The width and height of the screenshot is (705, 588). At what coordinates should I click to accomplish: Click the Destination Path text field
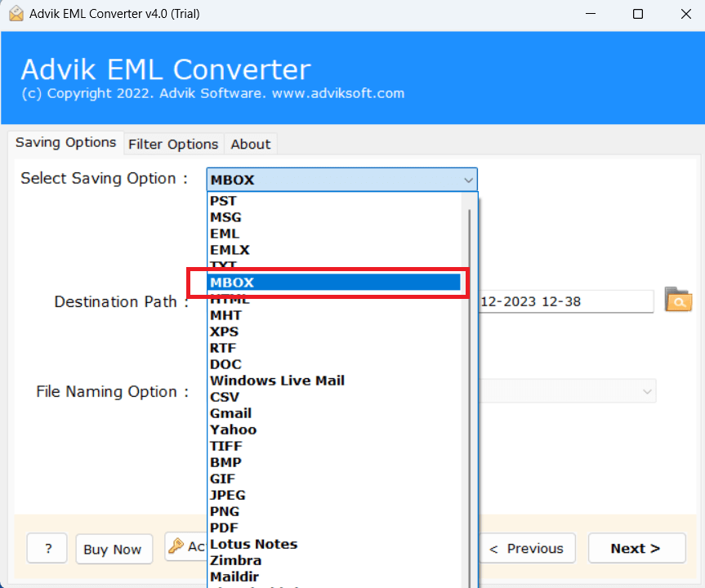click(x=566, y=301)
